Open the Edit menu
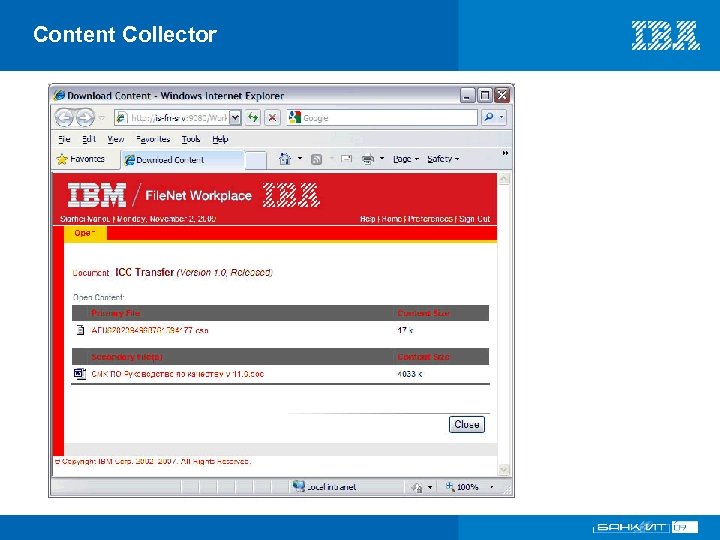The width and height of the screenshot is (720, 540). coord(89,139)
